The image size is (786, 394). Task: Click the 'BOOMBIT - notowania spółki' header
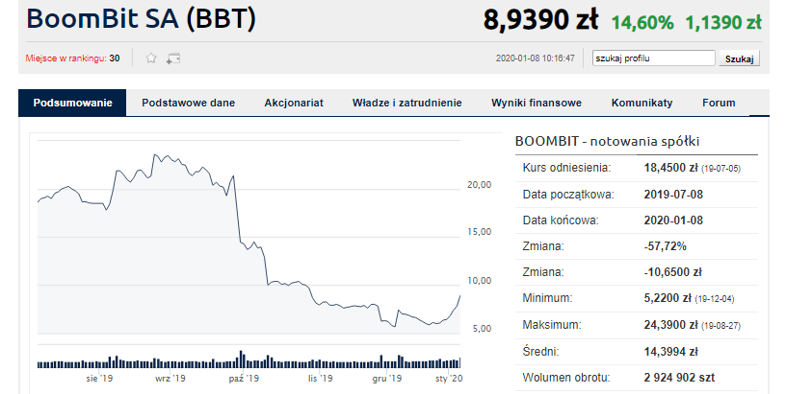tap(607, 141)
